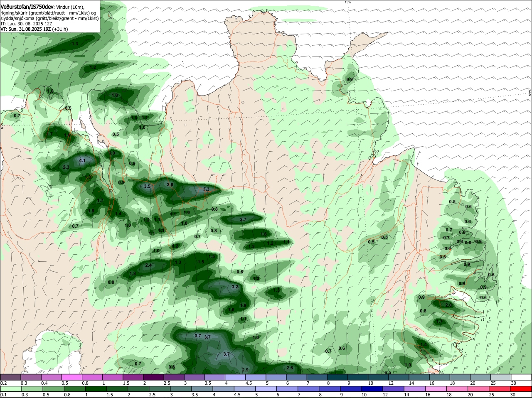This screenshot has width=532, height=398.
Task: Click the '15W' longitude label
Action: pyautogui.click(x=348, y=2)
